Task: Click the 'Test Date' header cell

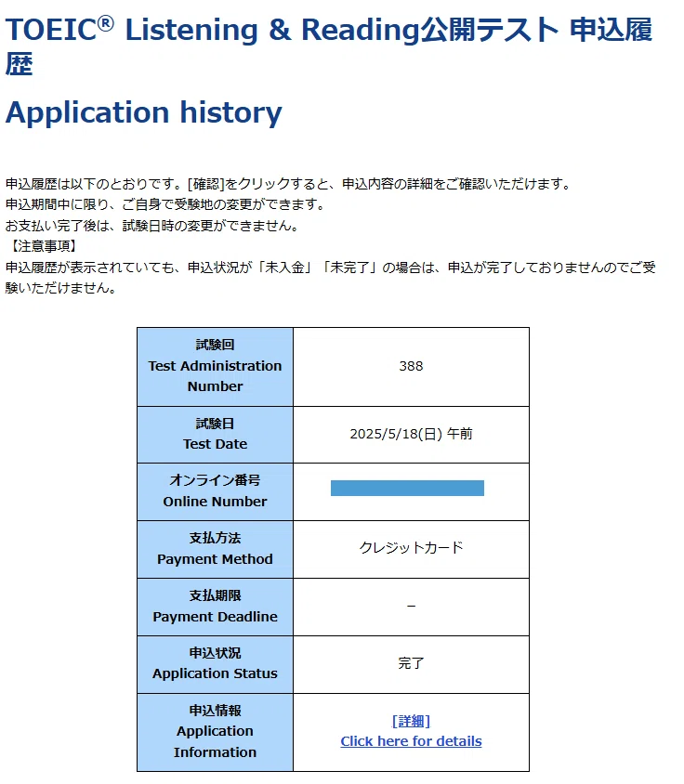Action: [x=216, y=435]
